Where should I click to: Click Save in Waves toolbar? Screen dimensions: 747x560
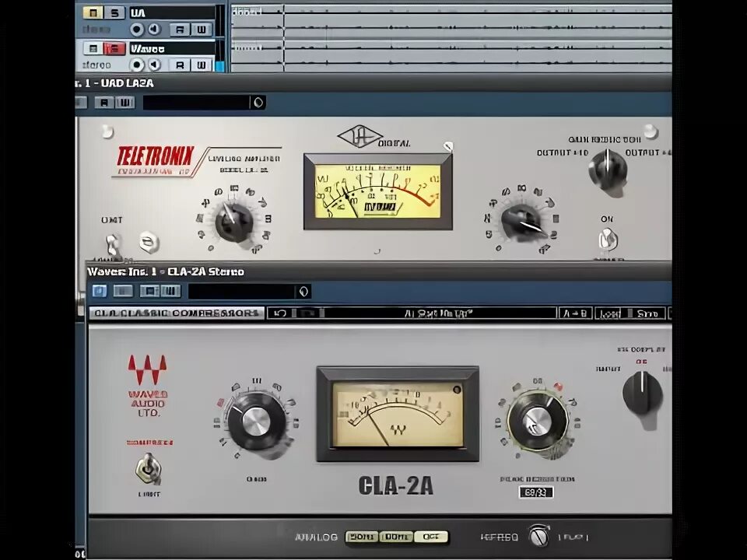click(x=648, y=313)
